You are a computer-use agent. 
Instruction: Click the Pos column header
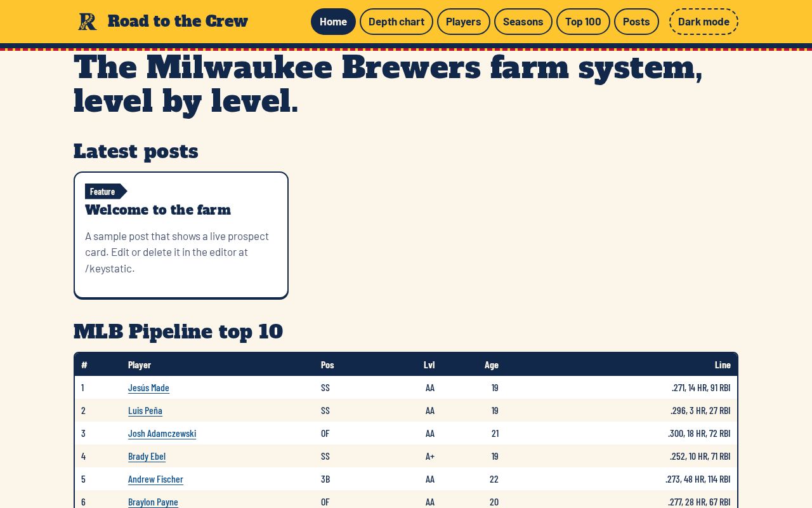[327, 365]
